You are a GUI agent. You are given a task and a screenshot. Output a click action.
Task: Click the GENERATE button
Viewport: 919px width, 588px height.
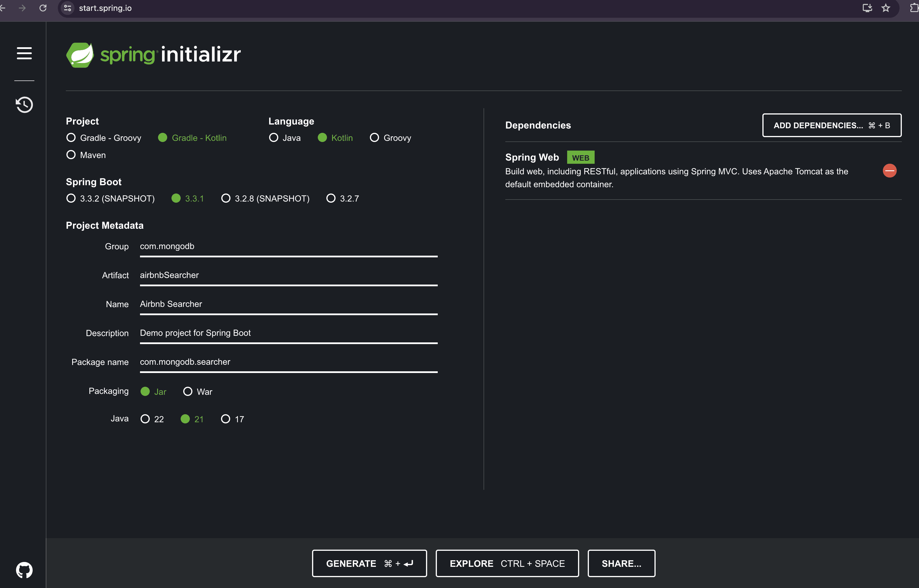pyautogui.click(x=369, y=564)
